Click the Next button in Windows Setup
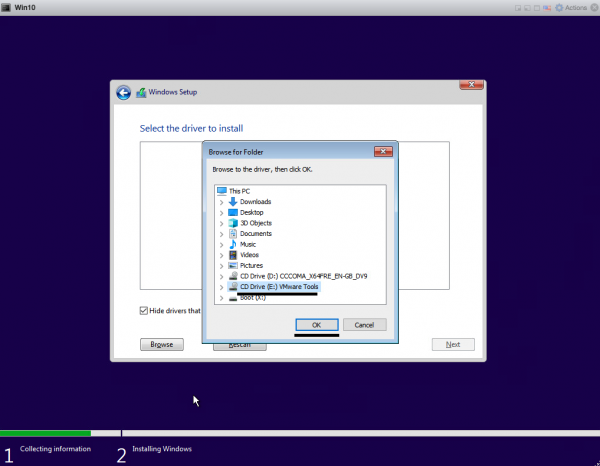The width and height of the screenshot is (600, 466). [x=453, y=344]
